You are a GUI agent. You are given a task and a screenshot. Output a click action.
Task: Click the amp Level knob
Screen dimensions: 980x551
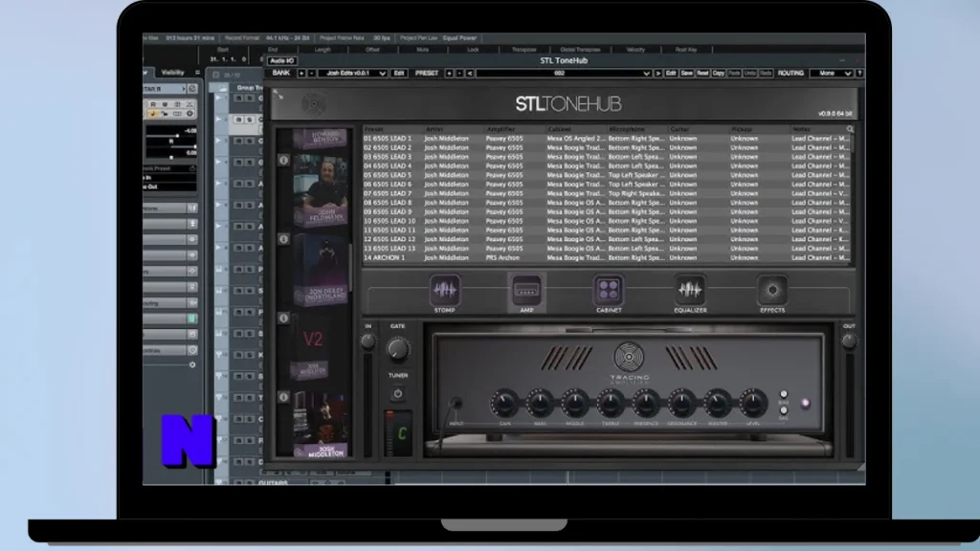tap(753, 404)
